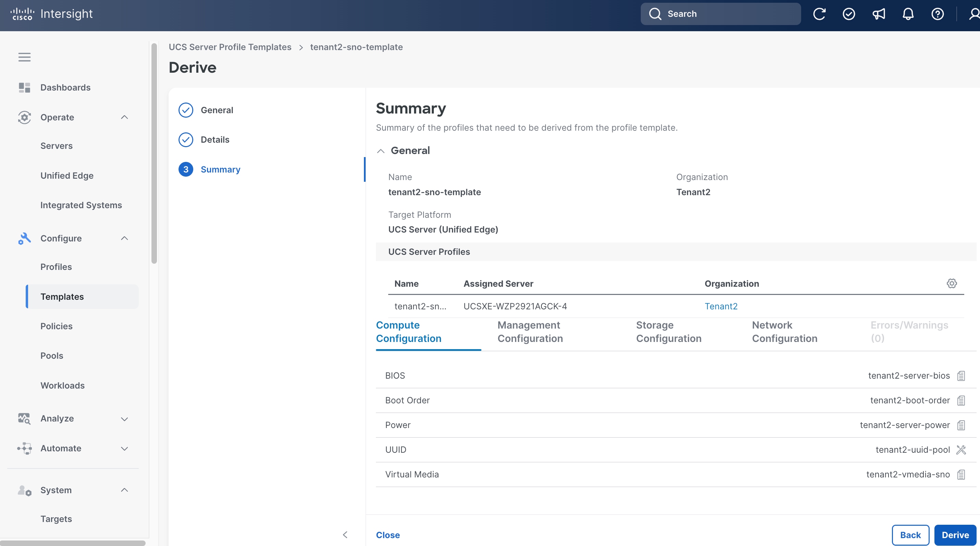Open the Tenant2 organization link
Screen dimensions: 980x546
coord(721,306)
